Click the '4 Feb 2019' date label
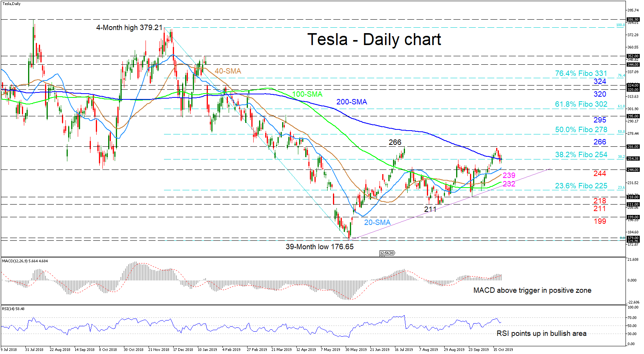 231,350
